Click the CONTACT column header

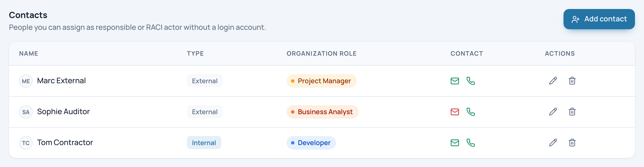coord(467,53)
